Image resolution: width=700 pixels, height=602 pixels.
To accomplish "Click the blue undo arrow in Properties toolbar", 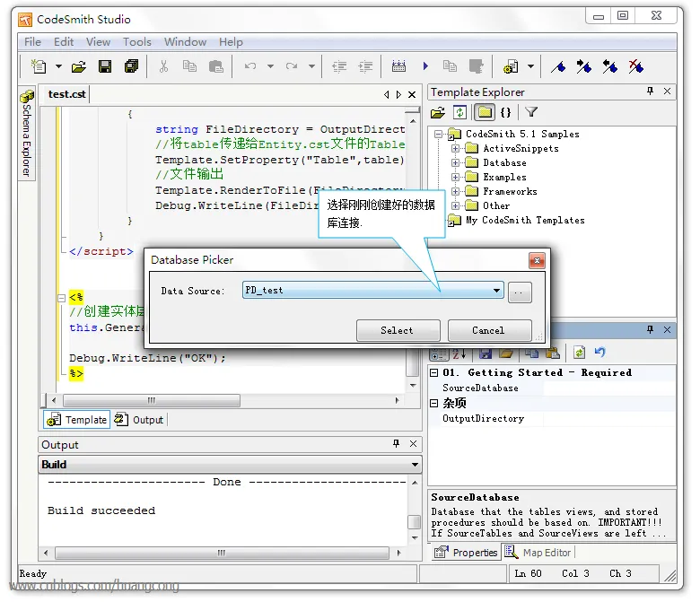I will click(599, 353).
